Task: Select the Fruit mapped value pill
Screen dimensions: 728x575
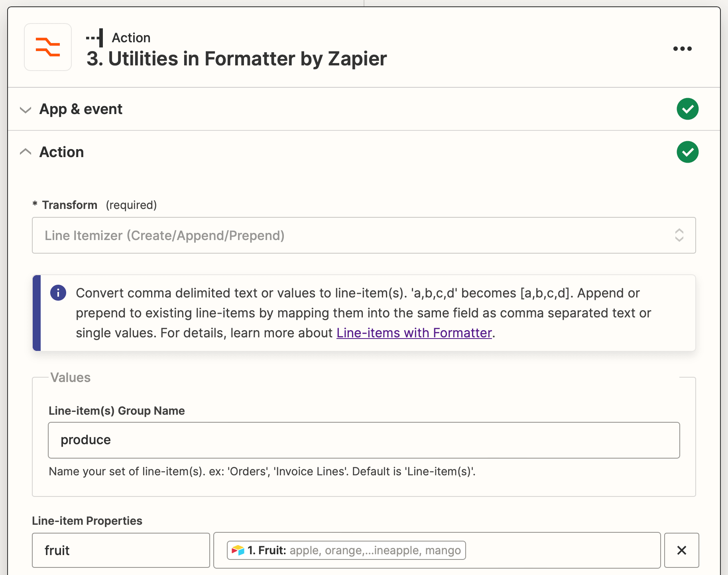Action: point(345,550)
